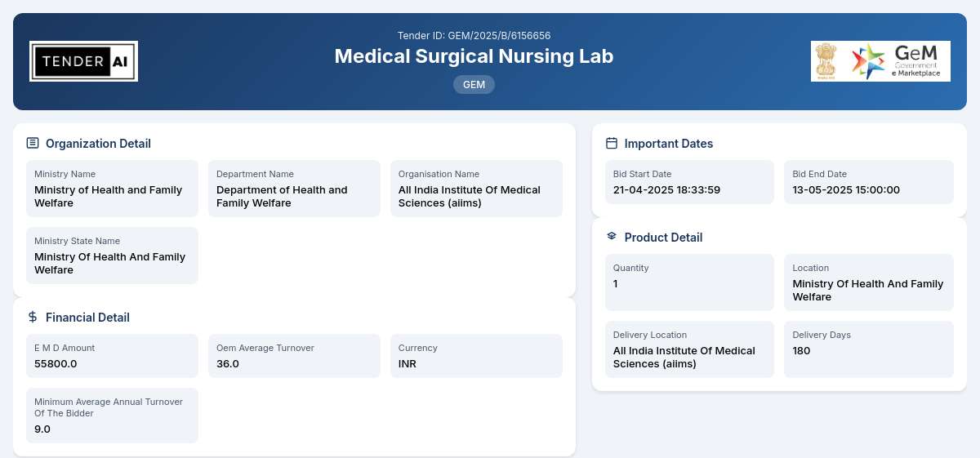980x458 pixels.
Task: Select the Medical Surgical Nursing Lab title
Action: point(474,56)
